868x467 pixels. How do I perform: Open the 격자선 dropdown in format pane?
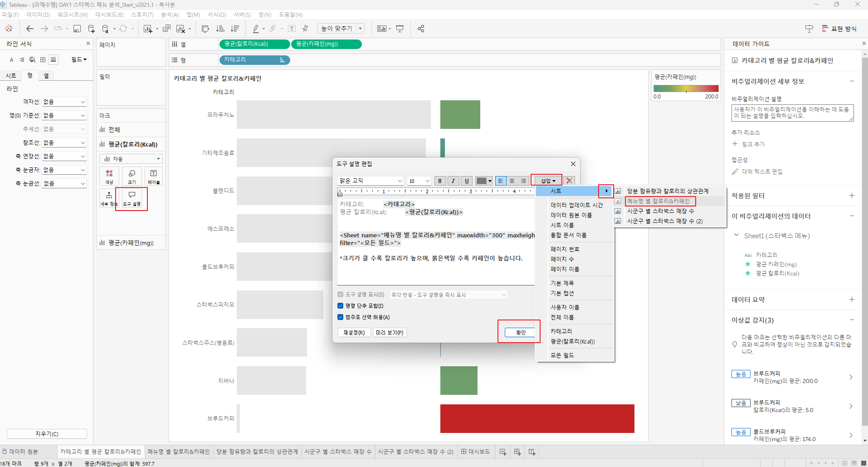(64, 102)
